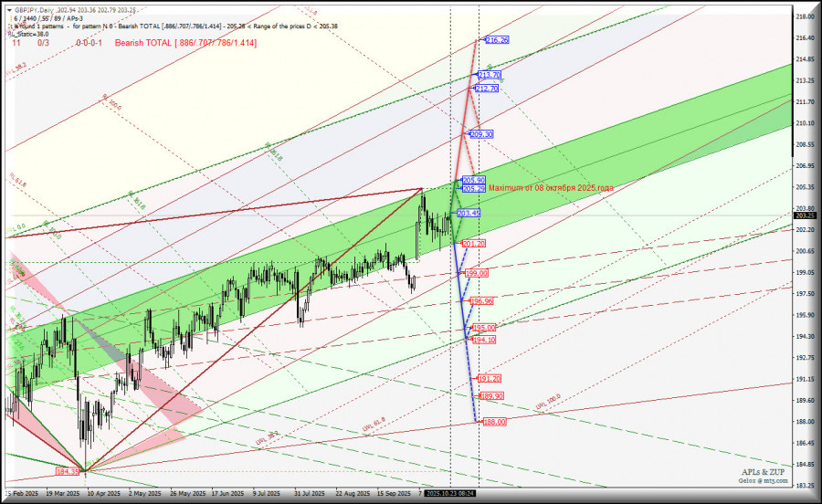
Task: Click the 9 Jul 2025 date on time axis
Action: 267,494
